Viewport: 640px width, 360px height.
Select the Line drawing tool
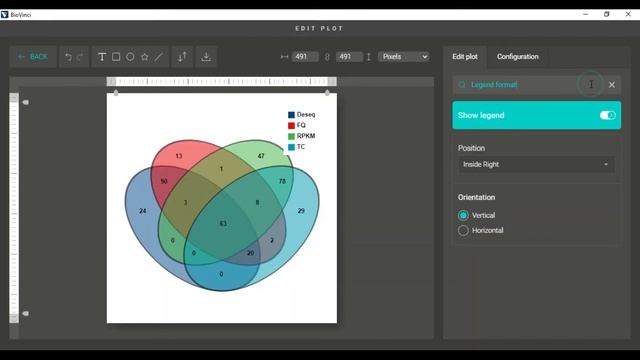[159, 57]
